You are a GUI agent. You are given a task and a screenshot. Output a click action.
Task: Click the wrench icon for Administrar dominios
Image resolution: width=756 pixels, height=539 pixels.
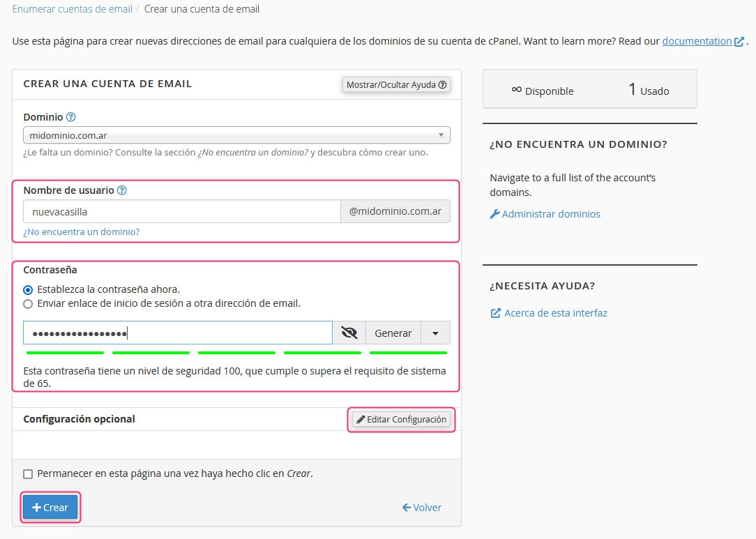coord(494,214)
